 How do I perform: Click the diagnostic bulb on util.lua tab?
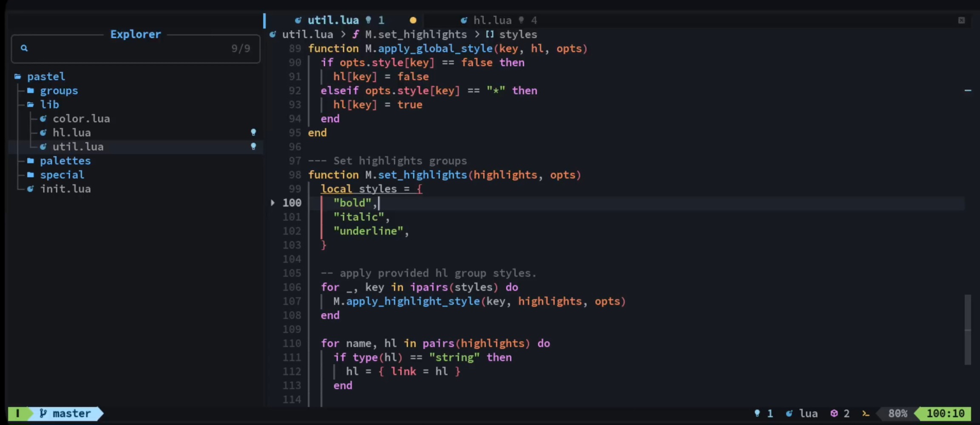369,20
